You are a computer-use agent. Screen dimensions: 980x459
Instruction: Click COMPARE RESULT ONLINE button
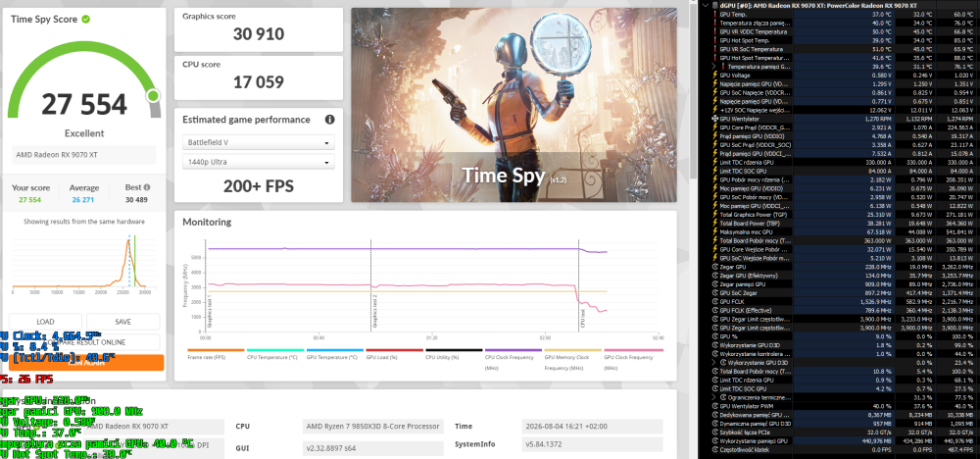[x=85, y=342]
